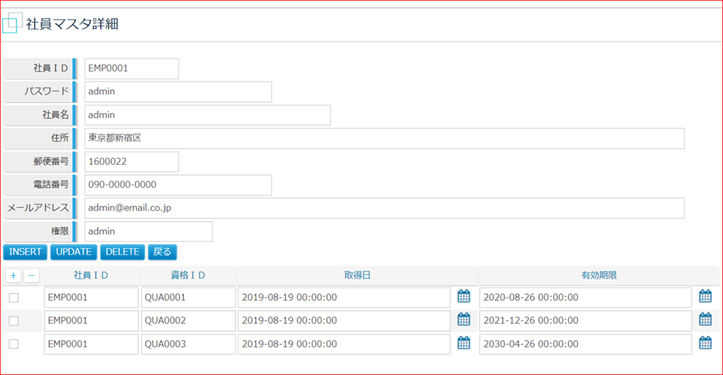Select the 2030-04-26 00:00:00 expiry cell
Screen dimensions: 723x375
[586, 344]
